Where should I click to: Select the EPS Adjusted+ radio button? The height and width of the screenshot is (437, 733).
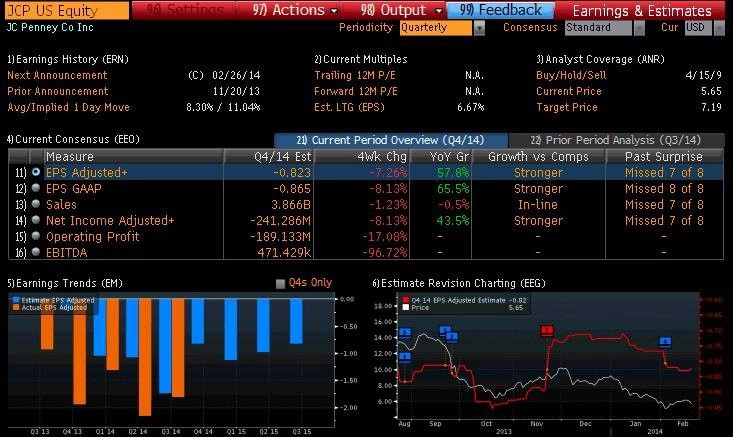point(36,172)
